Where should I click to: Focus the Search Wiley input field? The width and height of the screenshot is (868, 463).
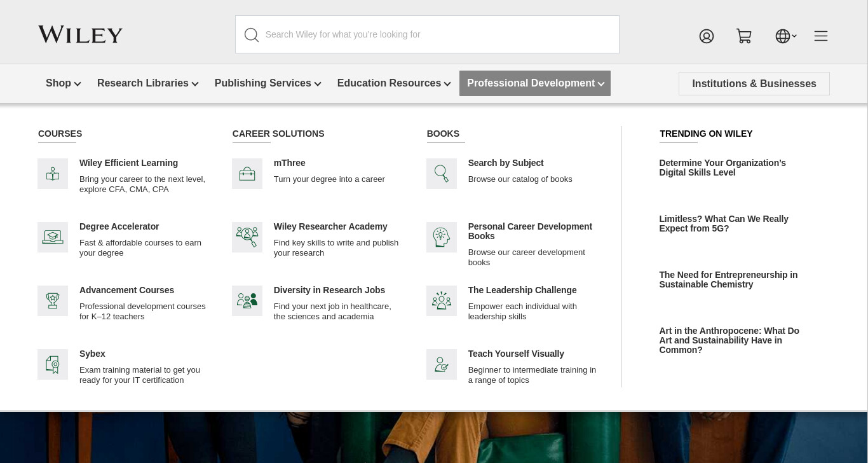[427, 34]
